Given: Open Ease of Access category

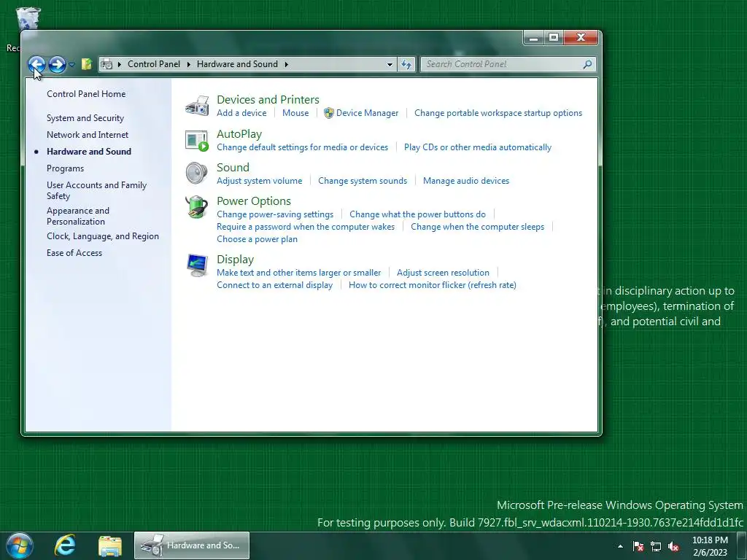Looking at the screenshot, I should 74,253.
